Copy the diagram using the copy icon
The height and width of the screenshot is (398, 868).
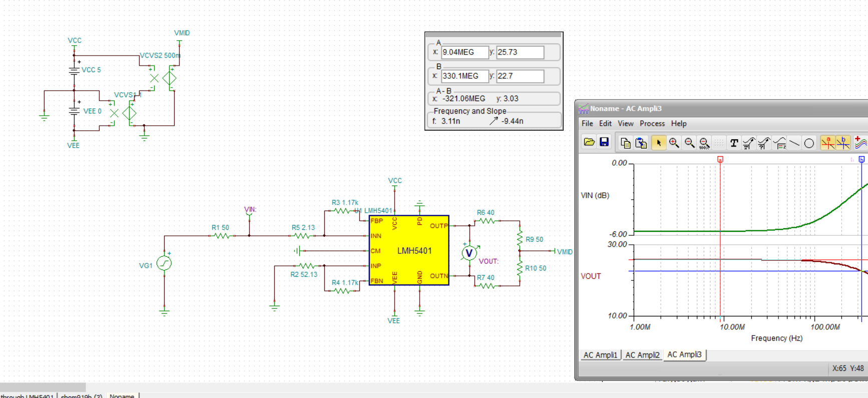[x=625, y=143]
